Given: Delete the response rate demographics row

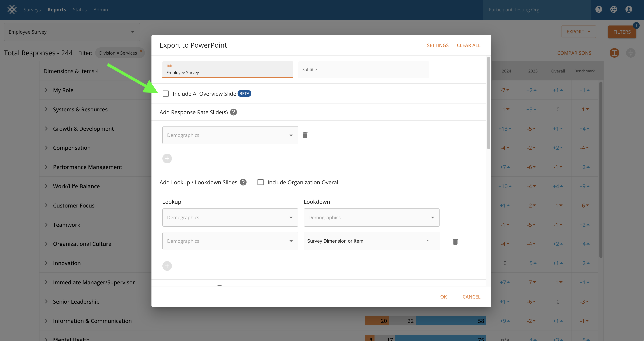Looking at the screenshot, I should 305,135.
